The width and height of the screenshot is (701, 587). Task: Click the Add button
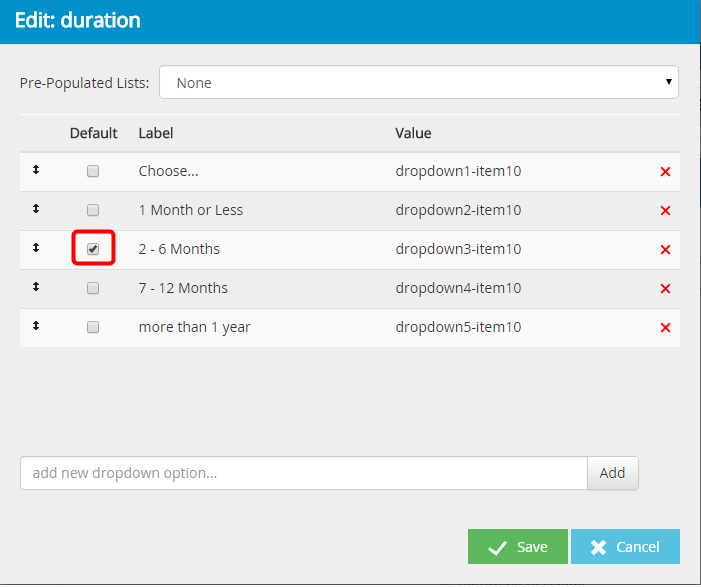pyautogui.click(x=612, y=473)
